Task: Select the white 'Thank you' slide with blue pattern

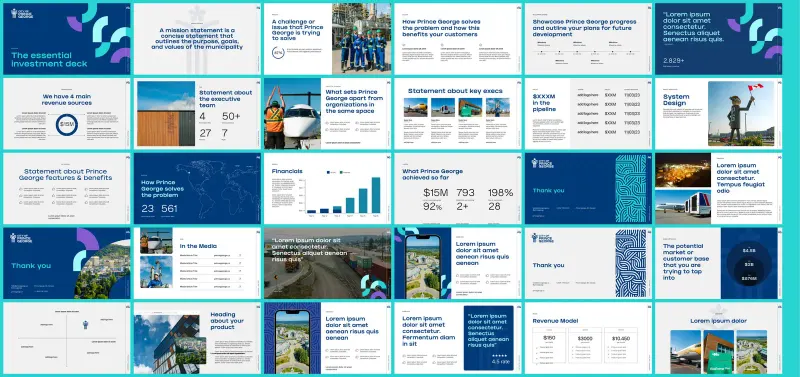Action: point(588,263)
